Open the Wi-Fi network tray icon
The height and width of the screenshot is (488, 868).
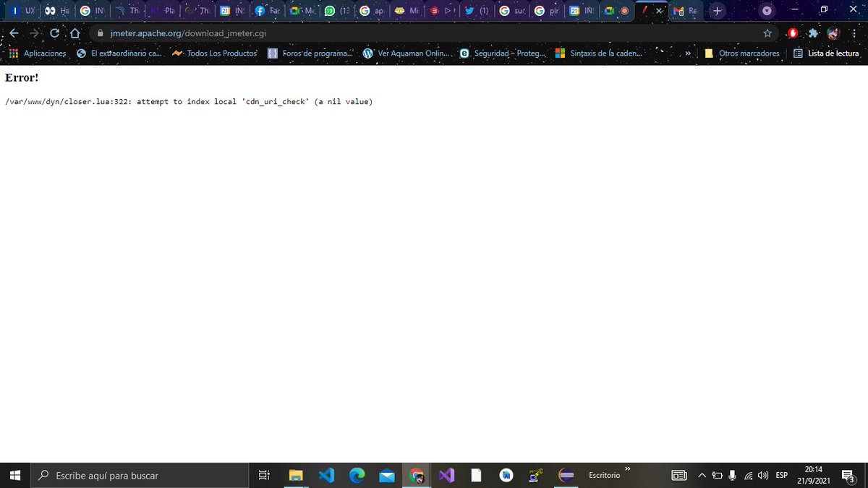pyautogui.click(x=749, y=475)
